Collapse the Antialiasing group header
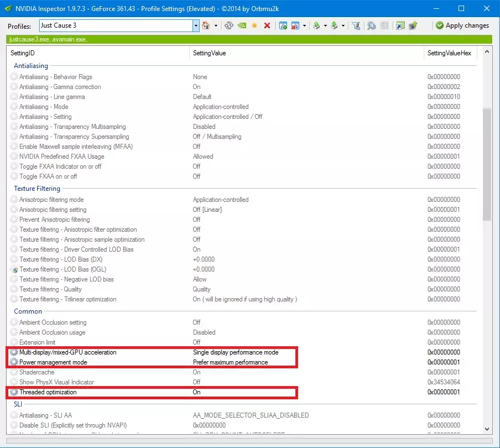500x448 pixels. pos(31,66)
